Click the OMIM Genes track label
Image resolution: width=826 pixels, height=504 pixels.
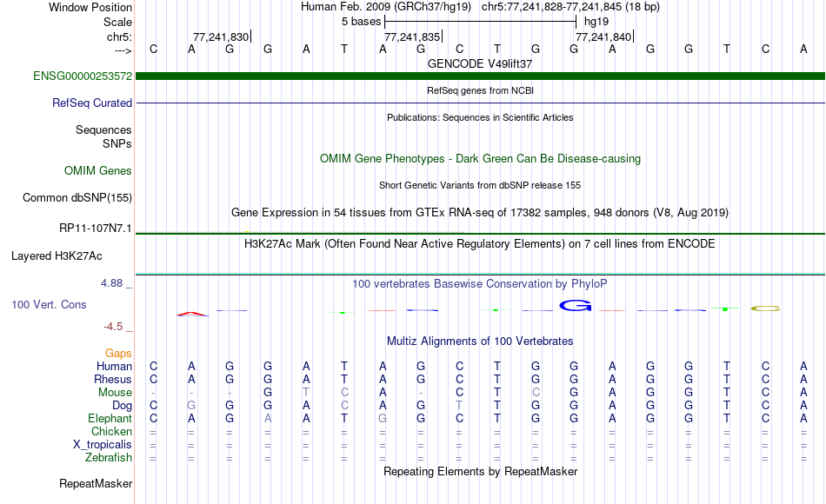pos(98,170)
